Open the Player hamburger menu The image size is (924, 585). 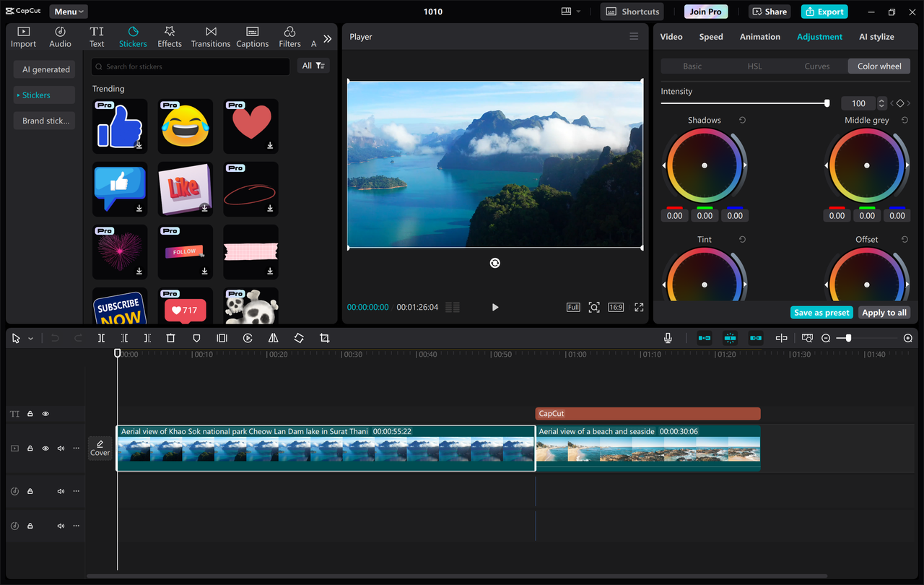[634, 36]
